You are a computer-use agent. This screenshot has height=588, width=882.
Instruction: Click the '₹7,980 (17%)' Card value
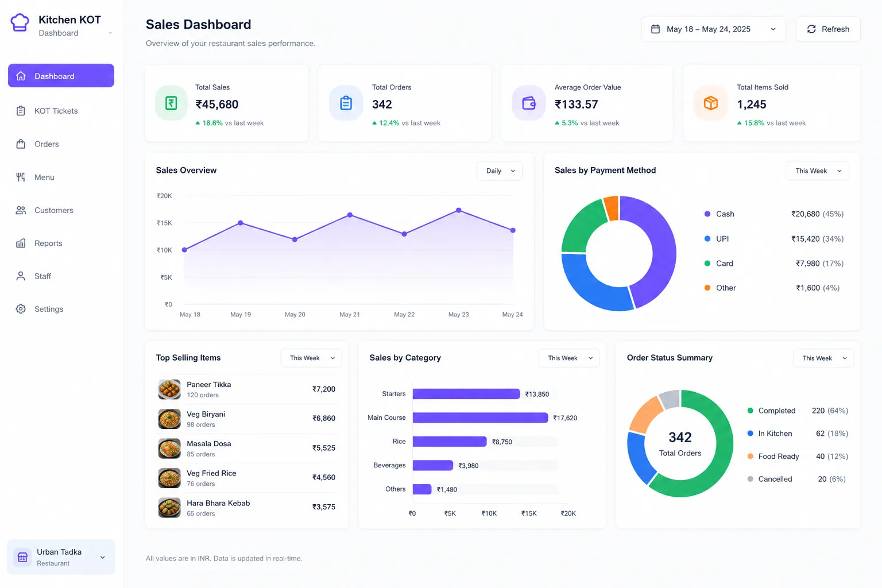coord(819,263)
